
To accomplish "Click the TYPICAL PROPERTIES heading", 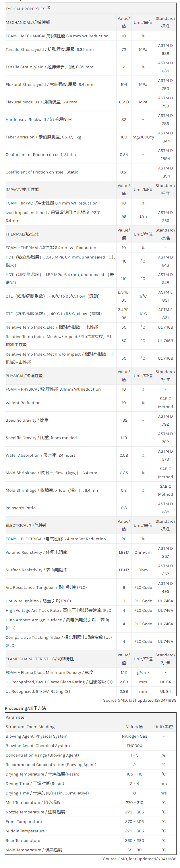I will pyautogui.click(x=25, y=9).
